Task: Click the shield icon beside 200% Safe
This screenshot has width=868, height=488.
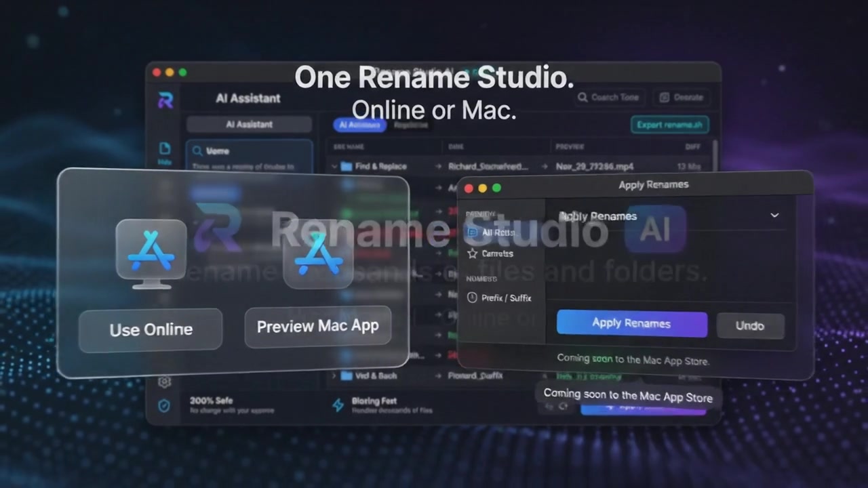Action: (164, 405)
